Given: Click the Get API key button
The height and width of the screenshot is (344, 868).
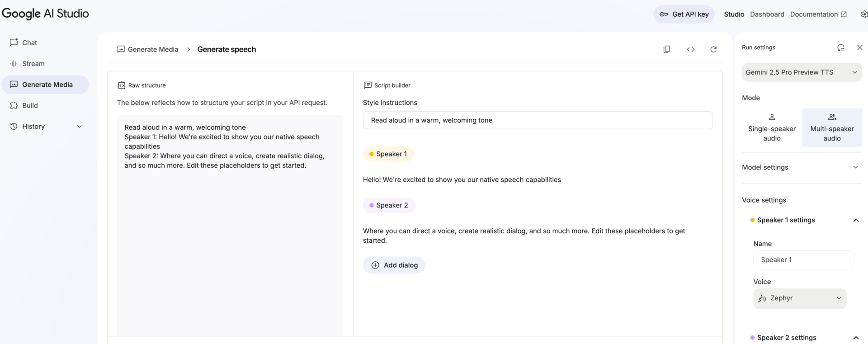Looking at the screenshot, I should [684, 14].
